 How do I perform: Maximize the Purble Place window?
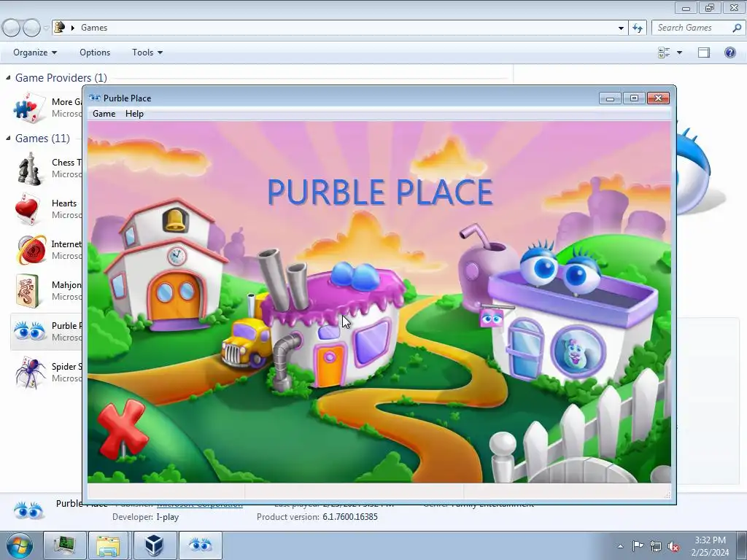pyautogui.click(x=634, y=98)
